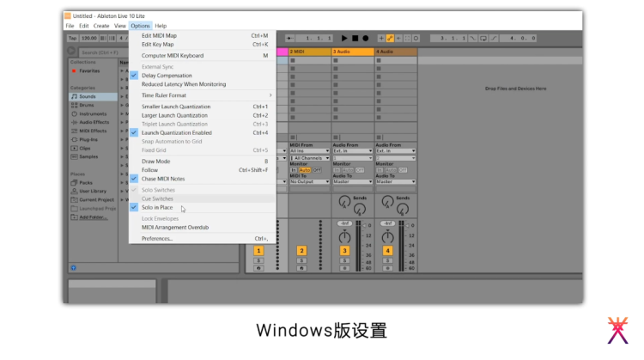Click the Arrangement Record button
The height and width of the screenshot is (360, 644).
pyautogui.click(x=366, y=38)
